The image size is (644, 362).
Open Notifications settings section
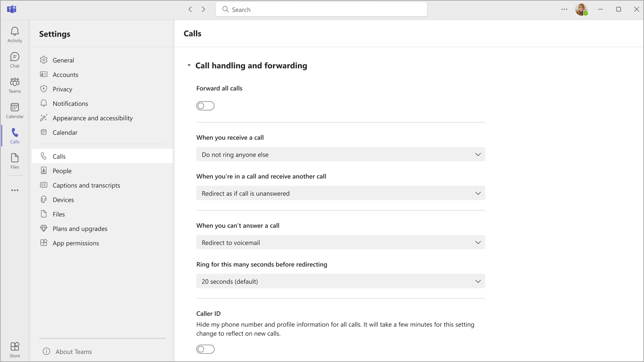point(70,103)
